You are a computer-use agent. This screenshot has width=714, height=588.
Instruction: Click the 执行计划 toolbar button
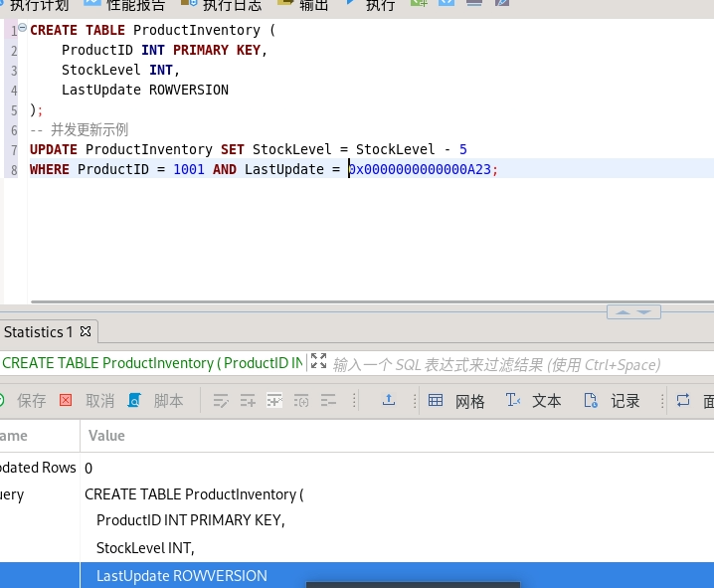coord(38,6)
